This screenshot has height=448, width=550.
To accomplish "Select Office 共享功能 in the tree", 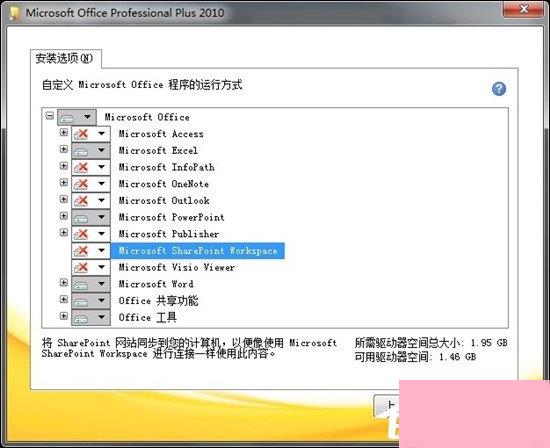I will tap(158, 301).
